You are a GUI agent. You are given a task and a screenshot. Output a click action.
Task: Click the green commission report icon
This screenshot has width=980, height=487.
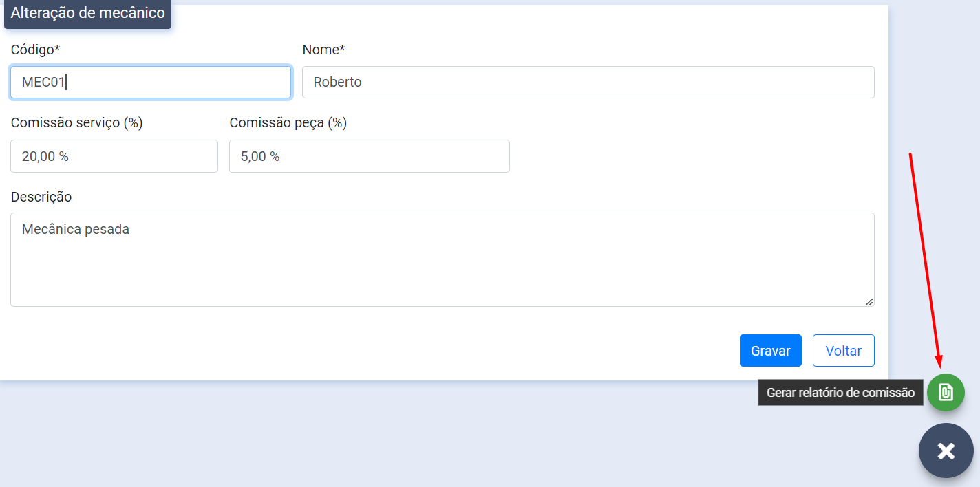pos(946,392)
